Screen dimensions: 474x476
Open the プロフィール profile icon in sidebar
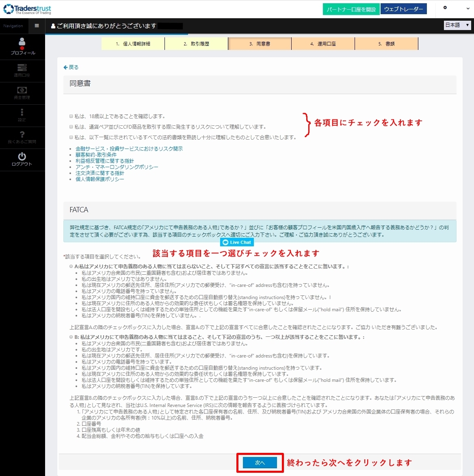click(22, 42)
